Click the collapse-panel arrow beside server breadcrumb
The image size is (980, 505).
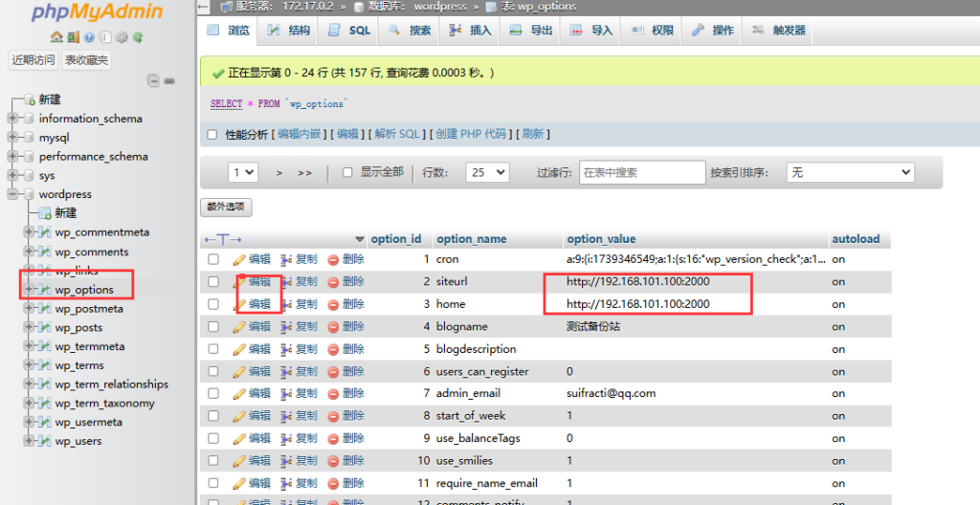203,7
